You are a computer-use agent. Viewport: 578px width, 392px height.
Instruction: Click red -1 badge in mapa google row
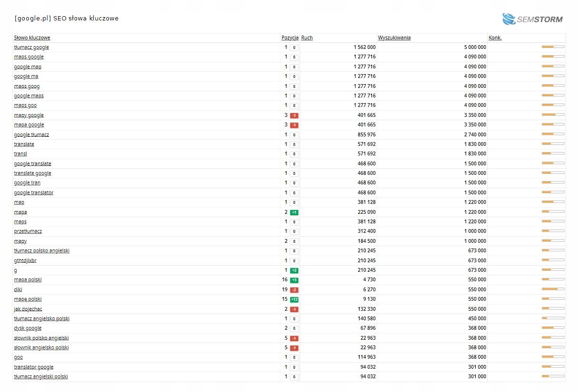(x=294, y=125)
